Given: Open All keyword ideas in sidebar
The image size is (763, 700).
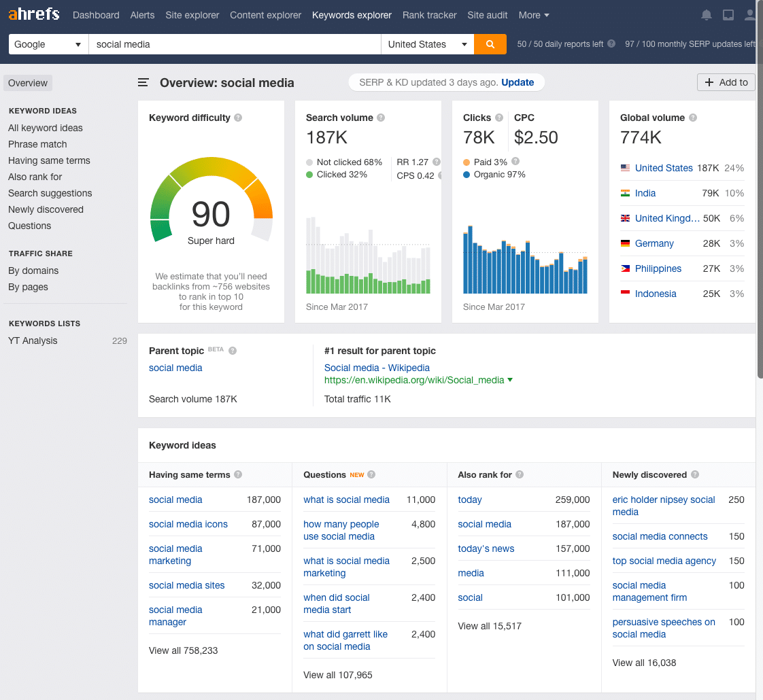Looking at the screenshot, I should click(46, 128).
